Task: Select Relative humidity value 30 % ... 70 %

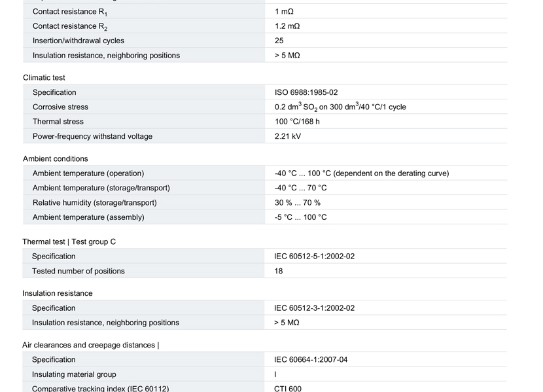Action: click(298, 203)
